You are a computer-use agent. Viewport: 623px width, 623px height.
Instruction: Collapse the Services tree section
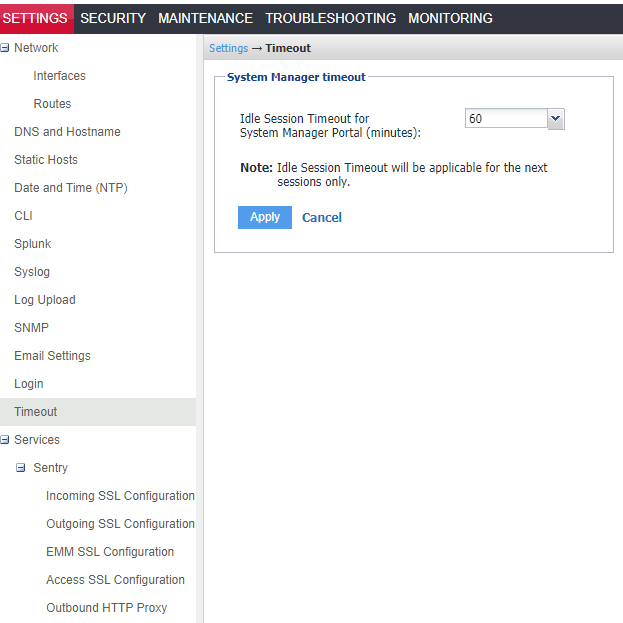click(5, 440)
